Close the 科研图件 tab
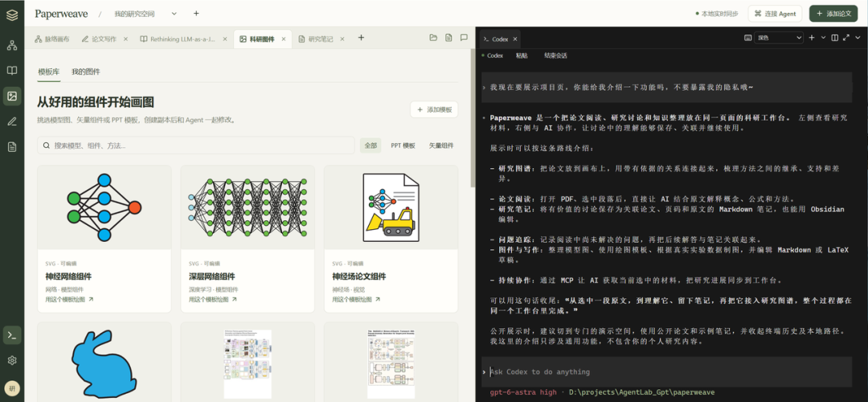 [x=284, y=39]
